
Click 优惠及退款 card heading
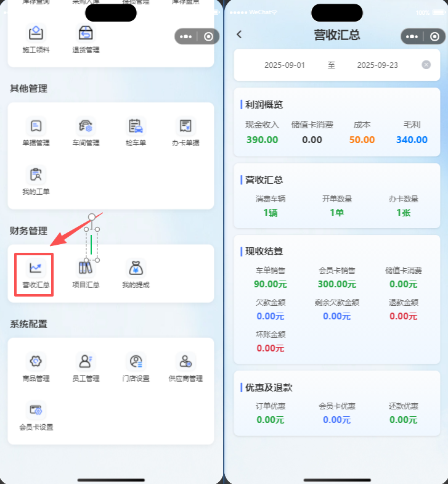point(269,387)
